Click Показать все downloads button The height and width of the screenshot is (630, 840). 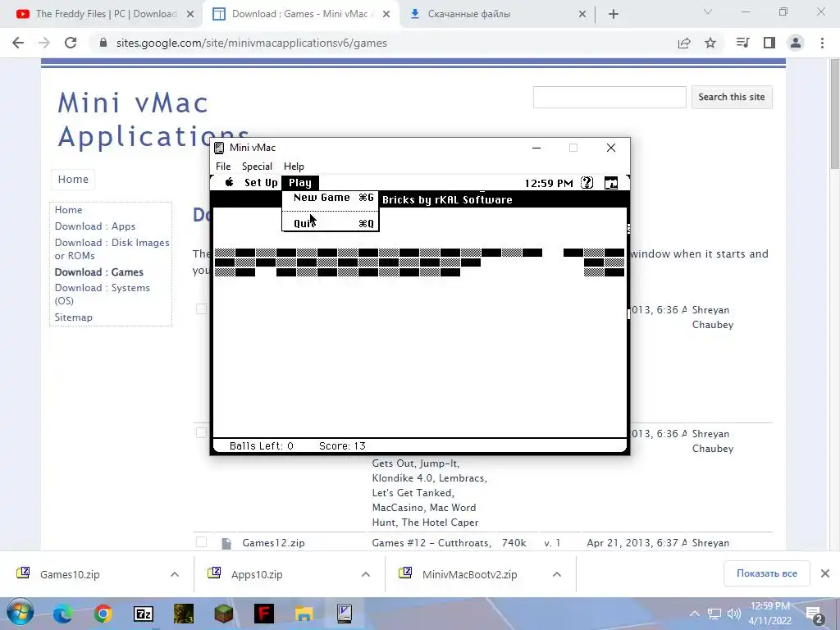pos(767,573)
